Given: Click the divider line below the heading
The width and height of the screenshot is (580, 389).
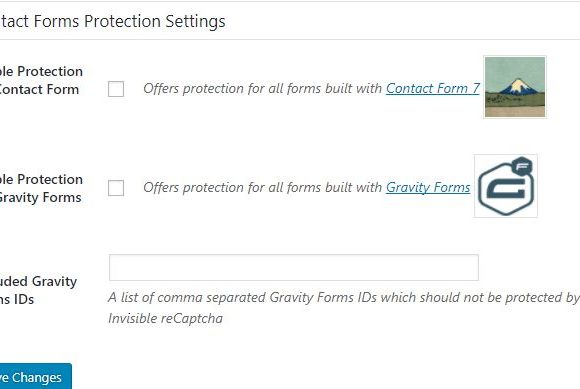Looking at the screenshot, I should pos(290,40).
